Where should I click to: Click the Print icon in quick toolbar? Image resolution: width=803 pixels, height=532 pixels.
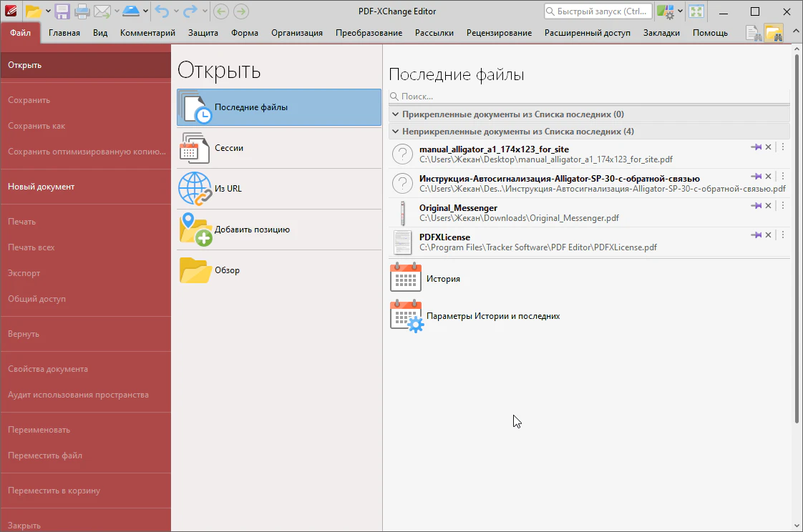(x=82, y=11)
